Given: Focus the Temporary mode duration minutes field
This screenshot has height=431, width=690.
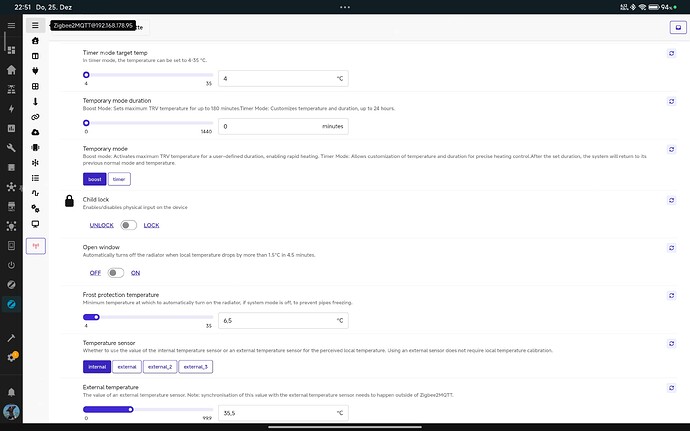Looking at the screenshot, I should (283, 127).
